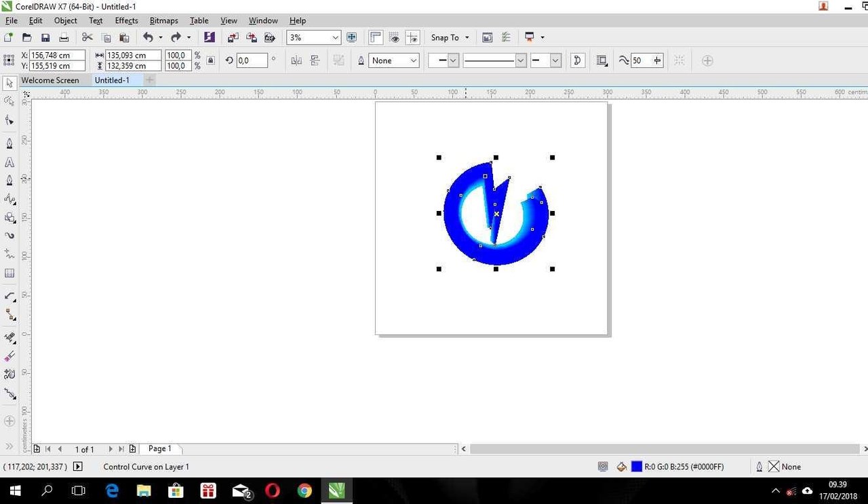The width and height of the screenshot is (868, 504).
Task: Click the outline None swatch in status bar
Action: (774, 467)
